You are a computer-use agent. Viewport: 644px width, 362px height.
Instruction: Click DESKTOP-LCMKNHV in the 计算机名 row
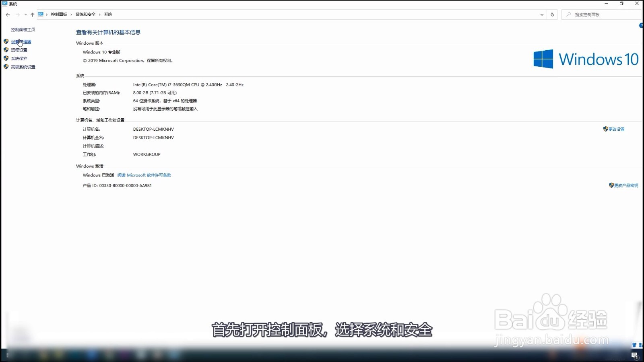click(x=153, y=130)
